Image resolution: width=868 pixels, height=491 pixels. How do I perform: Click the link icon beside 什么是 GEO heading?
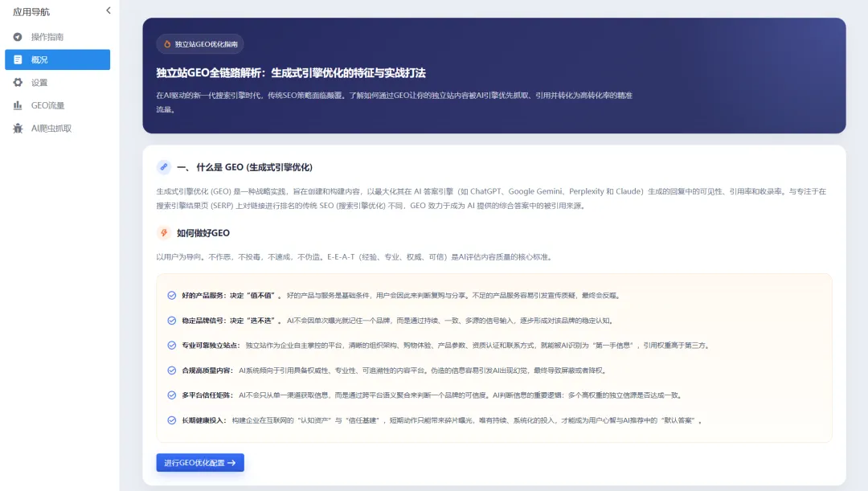pyautogui.click(x=163, y=167)
